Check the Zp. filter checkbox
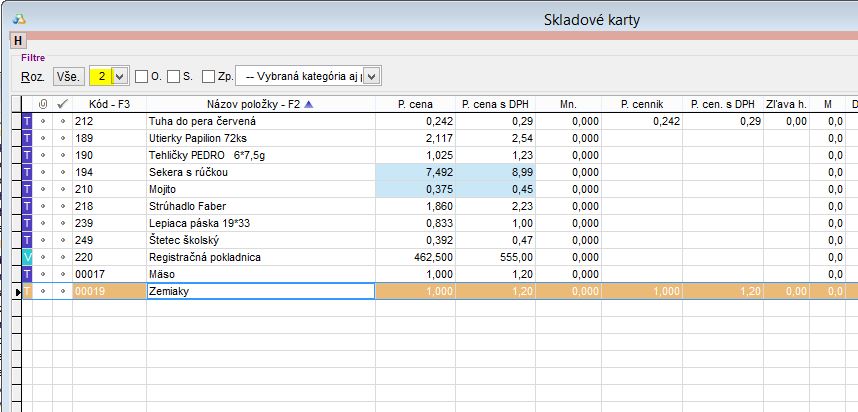 [208, 76]
